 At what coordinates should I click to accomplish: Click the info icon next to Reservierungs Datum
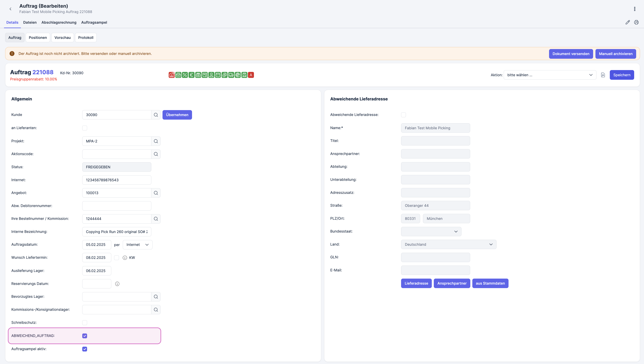point(117,284)
